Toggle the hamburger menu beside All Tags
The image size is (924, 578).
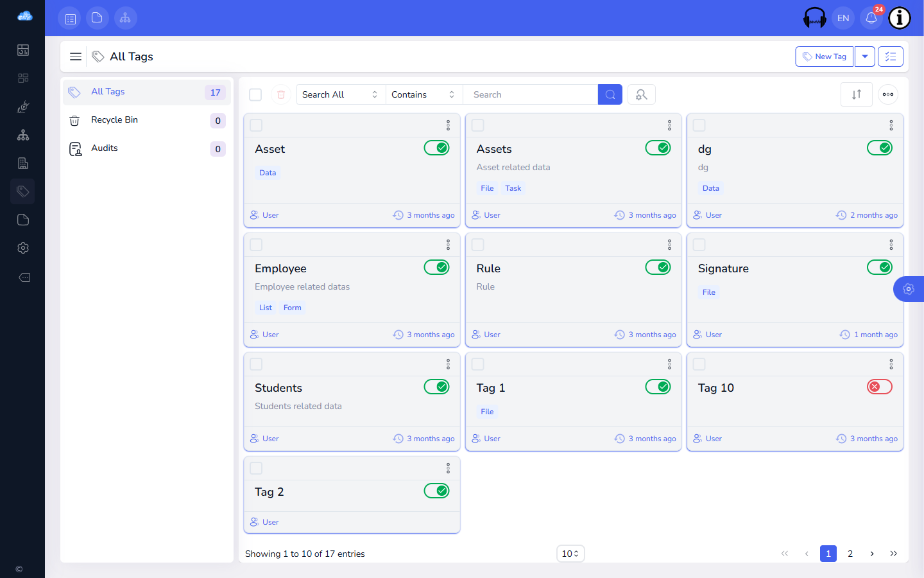pyautogui.click(x=76, y=57)
